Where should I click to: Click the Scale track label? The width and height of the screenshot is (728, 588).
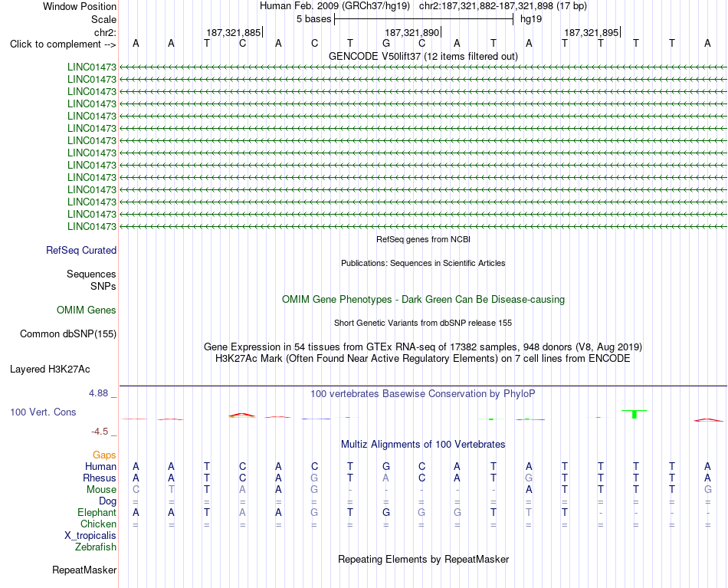click(104, 19)
